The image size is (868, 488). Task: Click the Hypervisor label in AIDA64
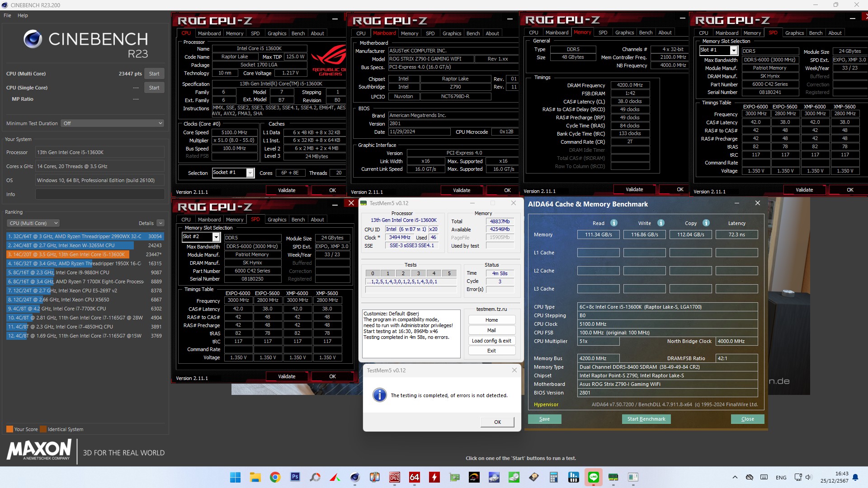click(x=546, y=405)
